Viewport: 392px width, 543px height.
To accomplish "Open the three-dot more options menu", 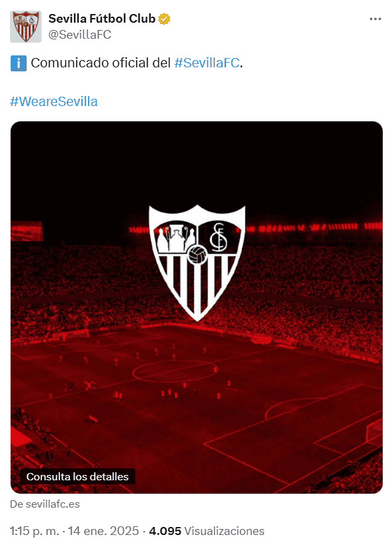I will (375, 19).
